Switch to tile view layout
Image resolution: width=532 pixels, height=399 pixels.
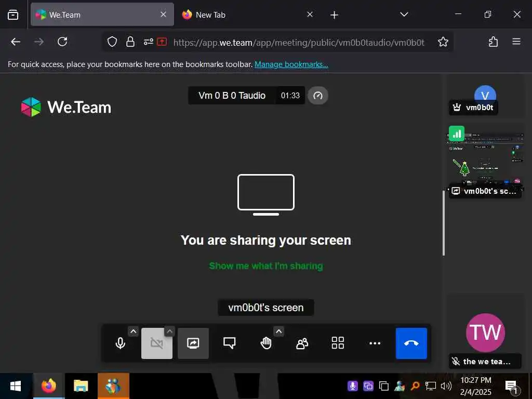(338, 343)
